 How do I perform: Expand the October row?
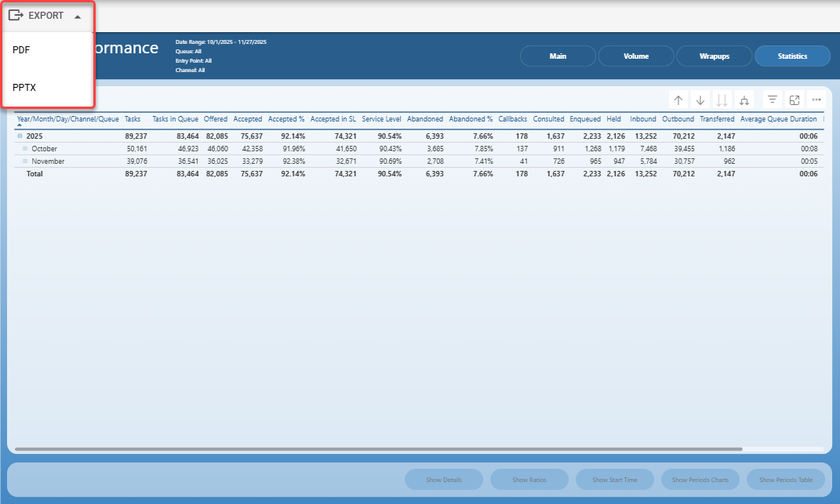point(25,148)
